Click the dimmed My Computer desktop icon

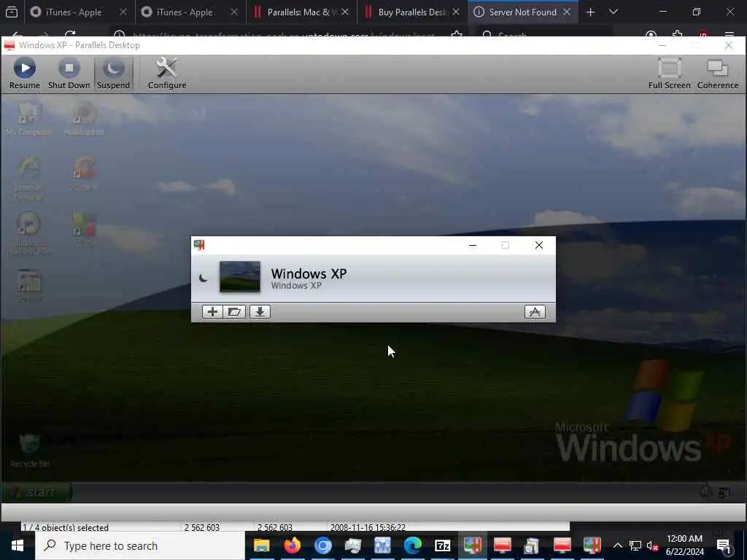point(29,119)
